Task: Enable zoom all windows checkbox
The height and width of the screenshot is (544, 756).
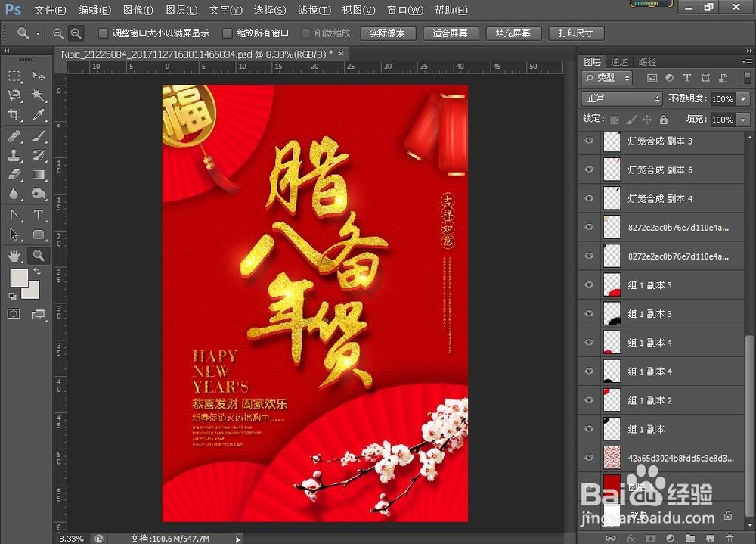Action: pyautogui.click(x=227, y=33)
